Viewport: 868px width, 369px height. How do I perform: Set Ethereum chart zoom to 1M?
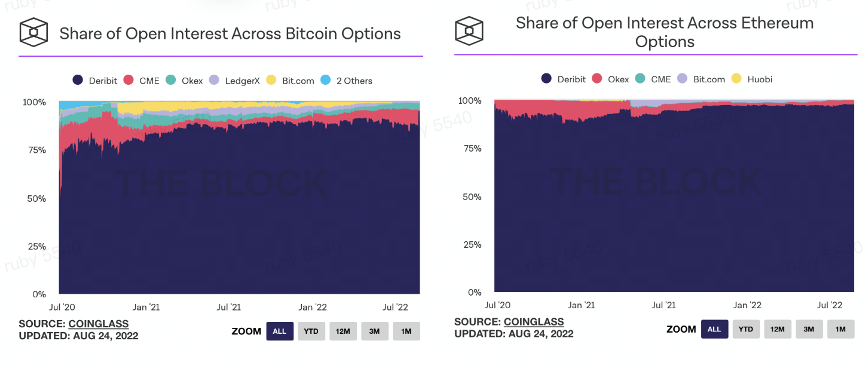[x=841, y=329]
